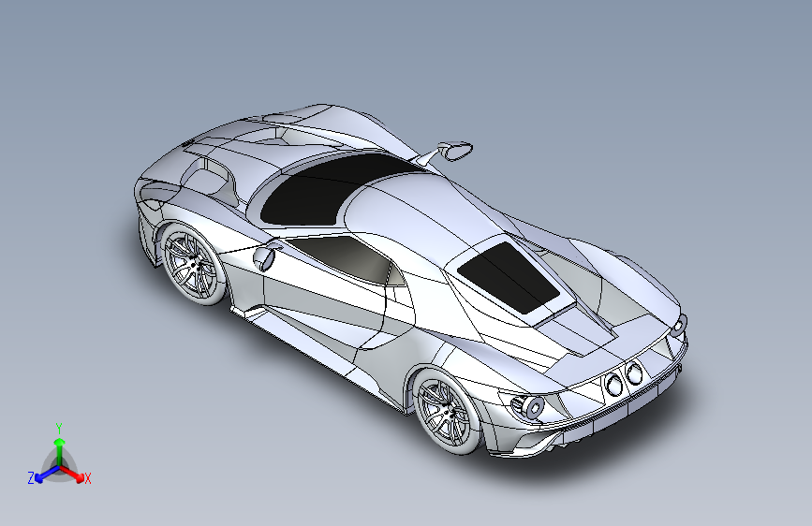Screen dimensions: 812x526
Task: Select the far-side door mirror
Action: pyautogui.click(x=454, y=151)
